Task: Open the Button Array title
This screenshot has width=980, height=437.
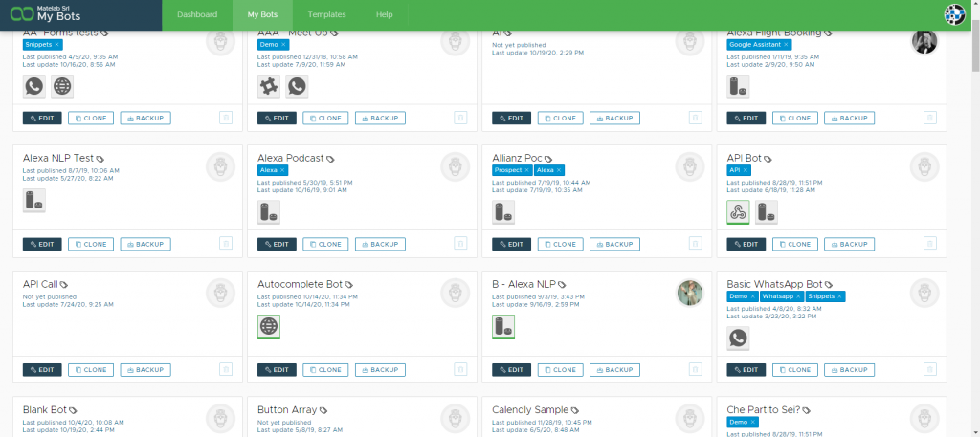Action: (287, 410)
